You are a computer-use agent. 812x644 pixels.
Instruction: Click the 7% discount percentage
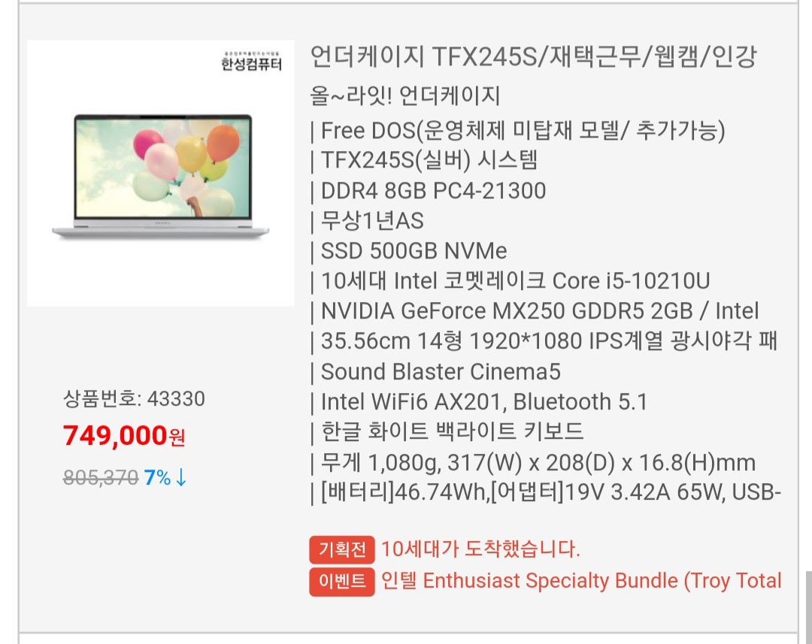(x=157, y=477)
